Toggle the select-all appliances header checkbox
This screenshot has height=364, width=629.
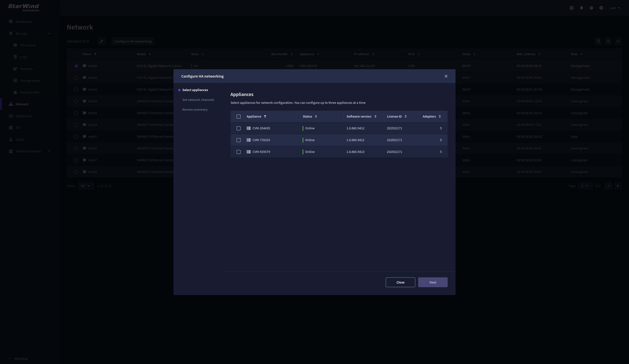(x=238, y=117)
